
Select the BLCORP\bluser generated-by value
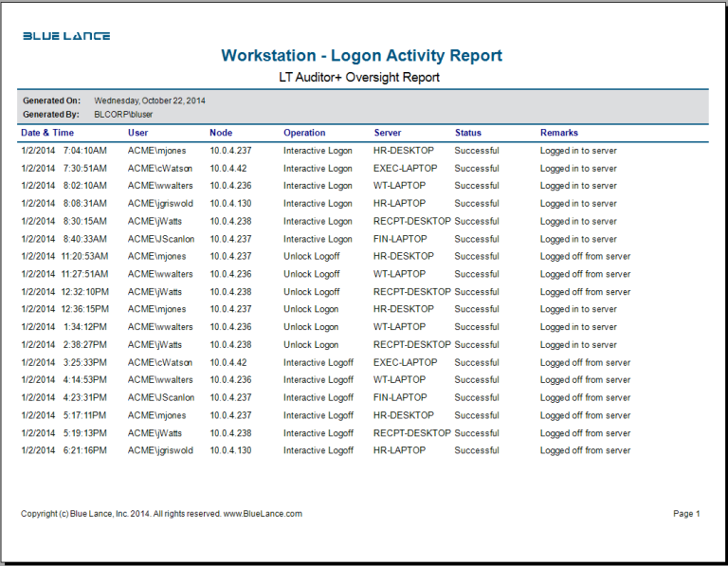(x=123, y=114)
